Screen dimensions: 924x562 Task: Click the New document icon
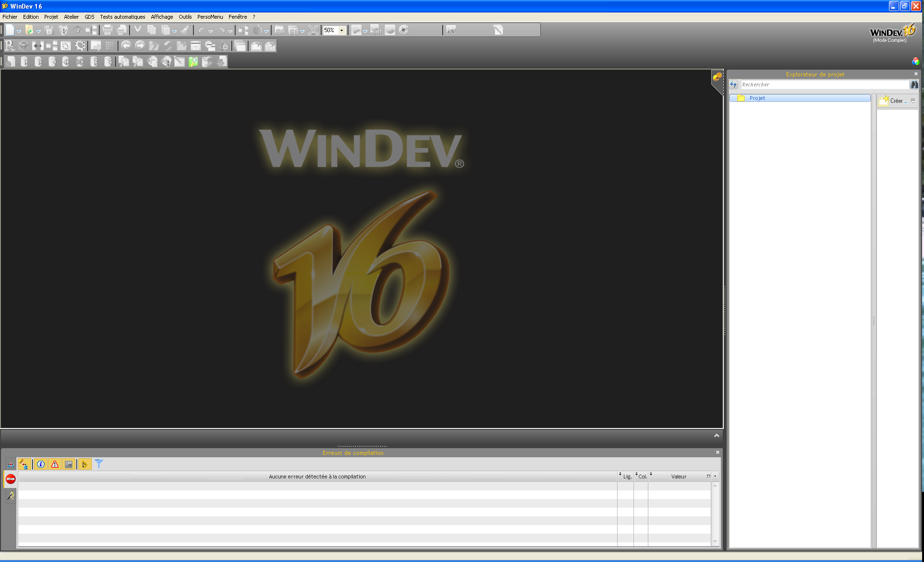coord(10,30)
